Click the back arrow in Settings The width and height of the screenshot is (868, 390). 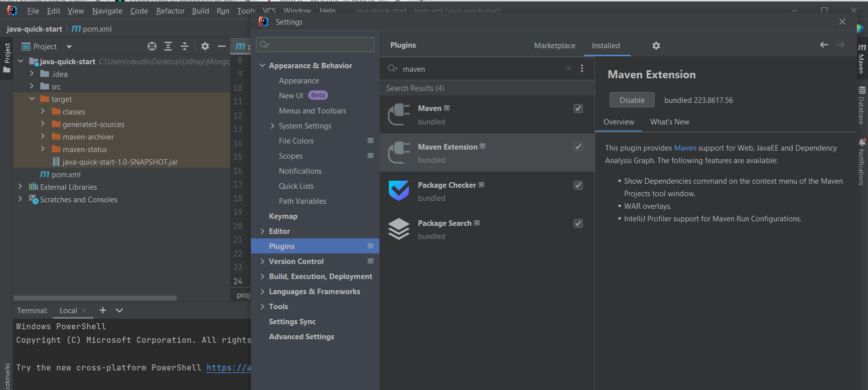(x=824, y=45)
